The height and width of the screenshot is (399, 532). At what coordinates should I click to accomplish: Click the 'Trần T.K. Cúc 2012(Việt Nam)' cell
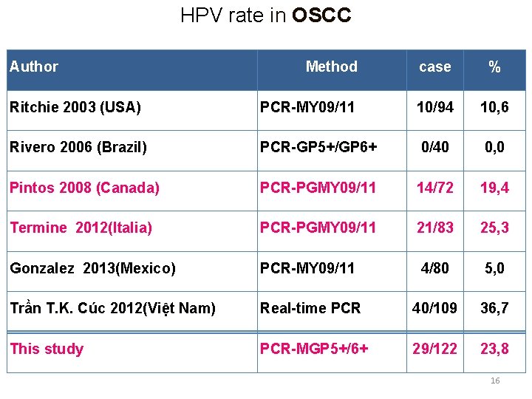point(112,308)
